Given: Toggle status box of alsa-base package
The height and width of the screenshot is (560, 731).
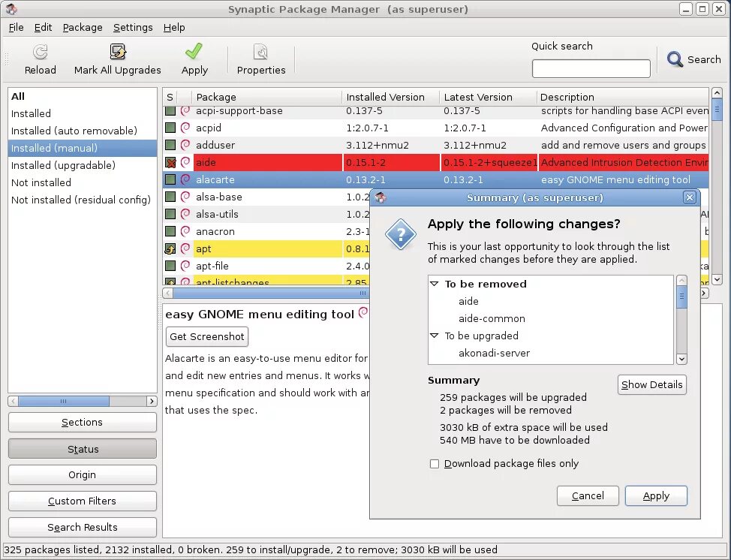Looking at the screenshot, I should pos(170,197).
